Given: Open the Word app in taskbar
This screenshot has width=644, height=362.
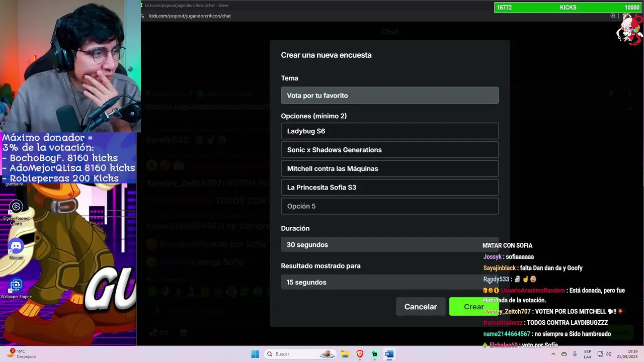Looking at the screenshot, I should coord(388,354).
